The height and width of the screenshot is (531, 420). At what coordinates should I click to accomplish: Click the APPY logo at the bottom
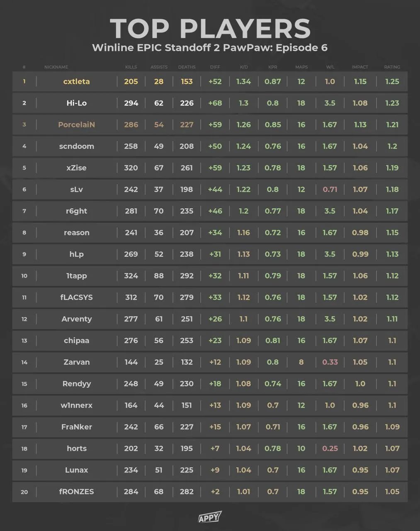210,517
